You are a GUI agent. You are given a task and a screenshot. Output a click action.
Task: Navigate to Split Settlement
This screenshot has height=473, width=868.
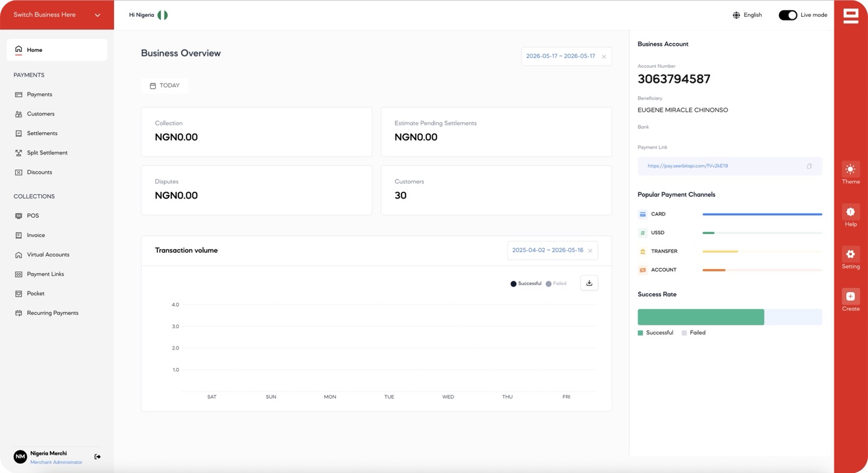47,153
